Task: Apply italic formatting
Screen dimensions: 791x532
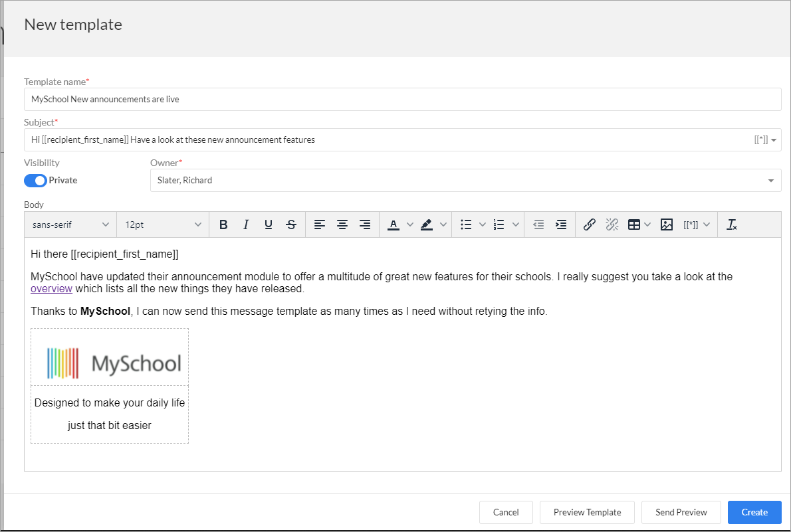Action: pos(246,225)
